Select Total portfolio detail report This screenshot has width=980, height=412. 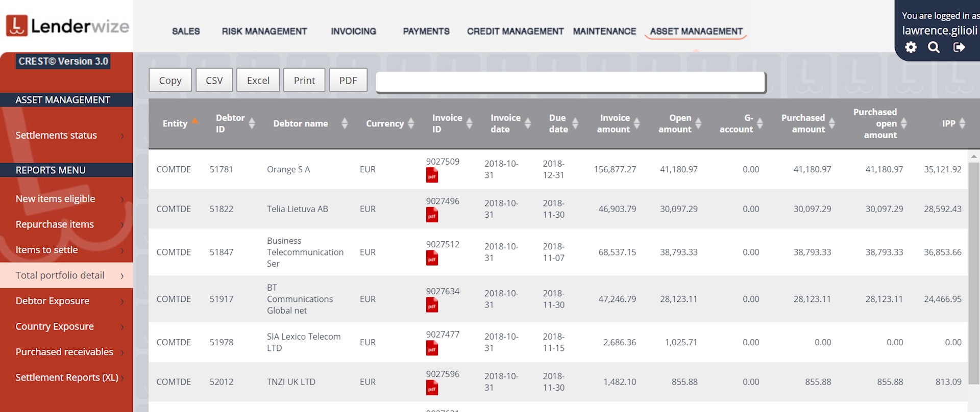[66, 275]
